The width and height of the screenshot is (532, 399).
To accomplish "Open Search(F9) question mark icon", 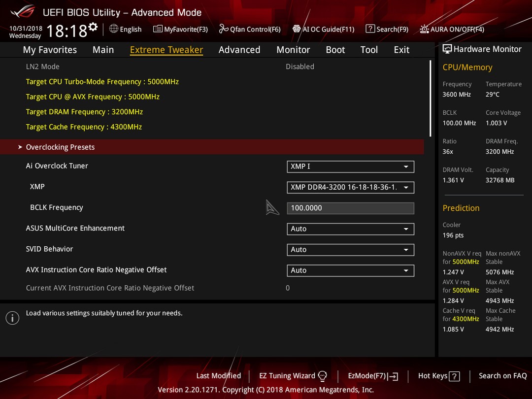I will 370,29.
